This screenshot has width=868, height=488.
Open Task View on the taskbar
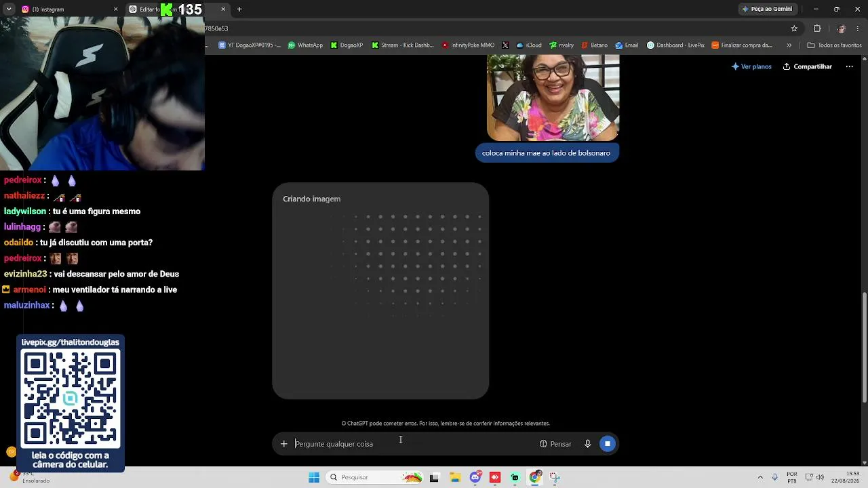coord(434,477)
